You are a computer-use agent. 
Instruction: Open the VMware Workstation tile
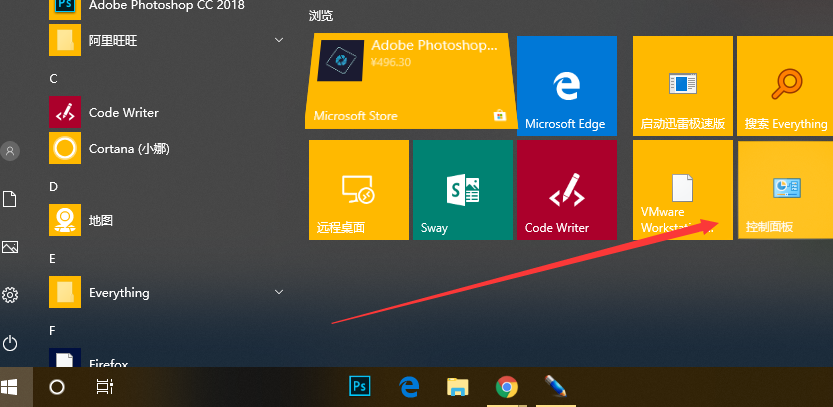(681, 190)
